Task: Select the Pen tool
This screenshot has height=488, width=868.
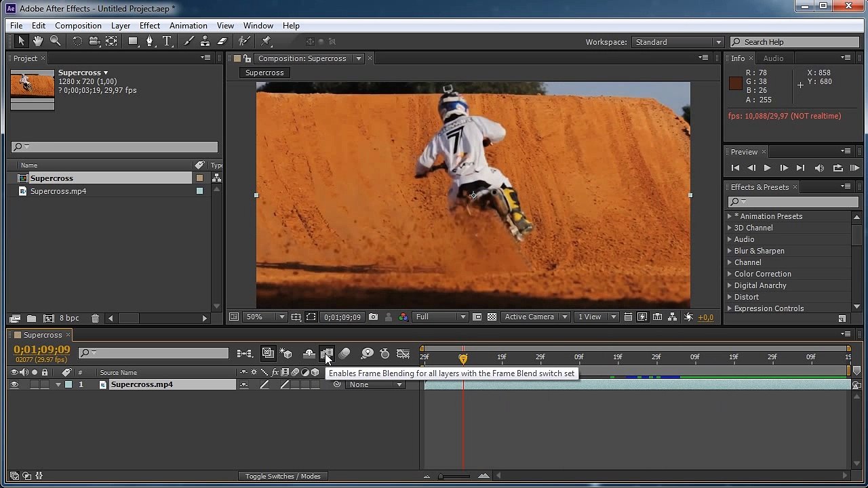Action: 150,41
